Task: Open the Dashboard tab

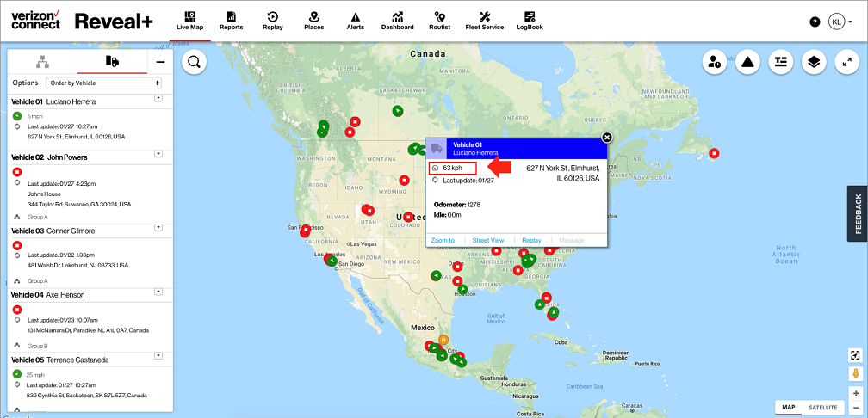Action: click(398, 21)
